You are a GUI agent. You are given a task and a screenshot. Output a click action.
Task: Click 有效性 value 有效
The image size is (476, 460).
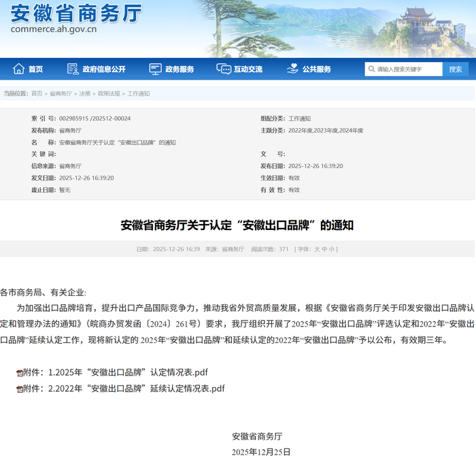(294, 190)
